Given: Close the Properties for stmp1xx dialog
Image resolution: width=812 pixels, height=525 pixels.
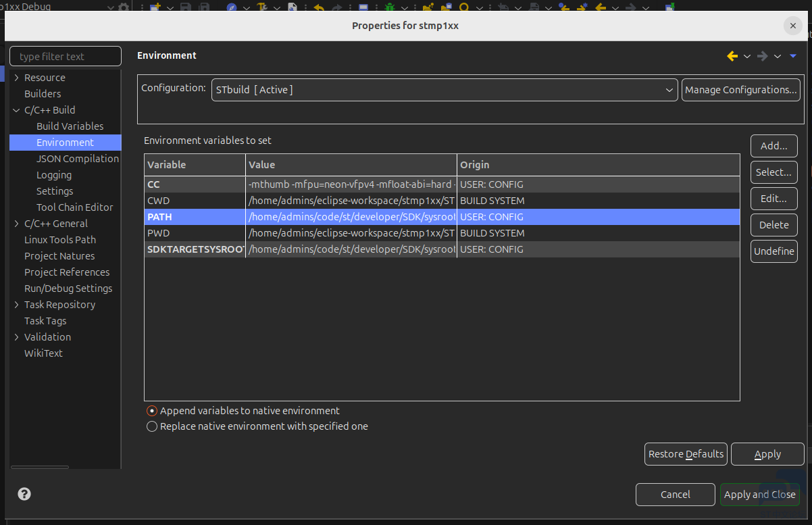Looking at the screenshot, I should tap(793, 26).
